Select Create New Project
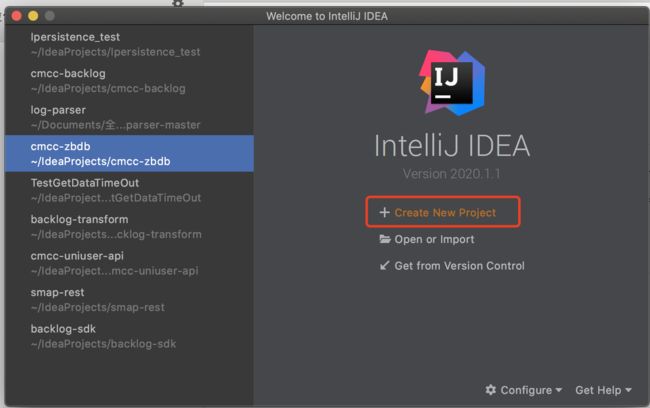 pos(445,213)
